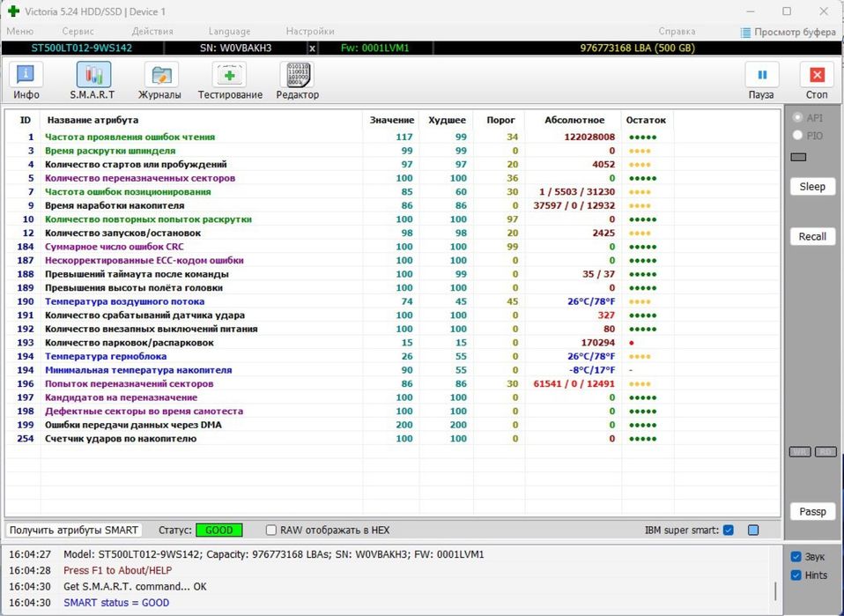
Task: Click the Название атрибута column header
Action: (x=93, y=120)
